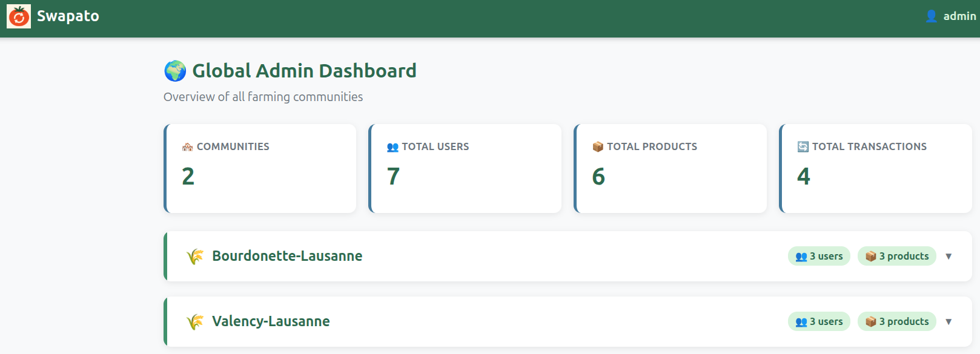Open the admin account menu label
980x354 pixels.
tap(959, 16)
